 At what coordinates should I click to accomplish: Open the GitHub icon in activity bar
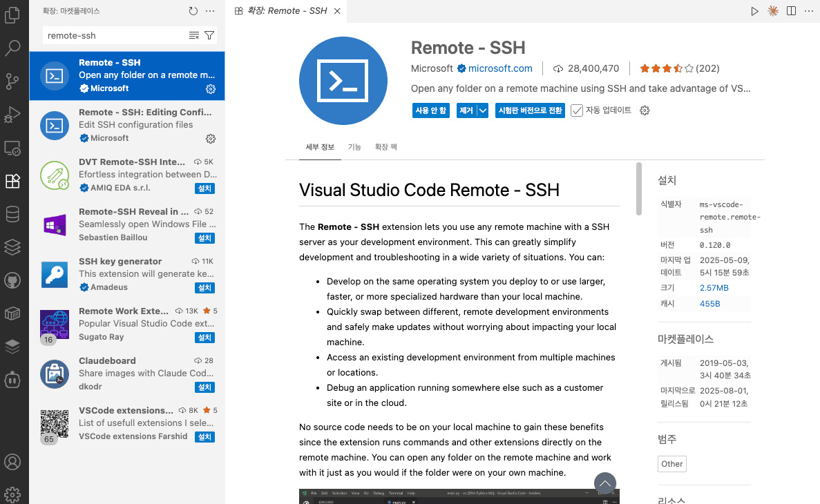[x=12, y=281]
